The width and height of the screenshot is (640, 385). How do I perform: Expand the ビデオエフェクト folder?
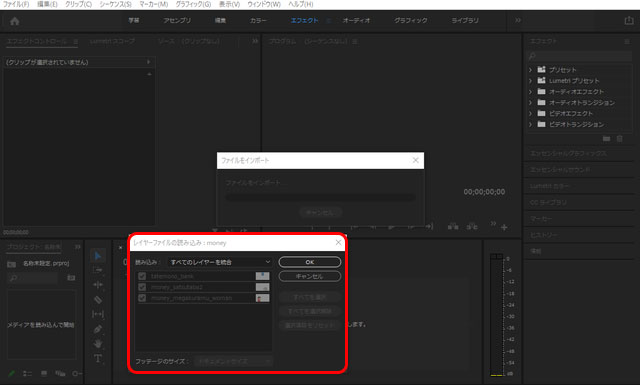click(530, 113)
